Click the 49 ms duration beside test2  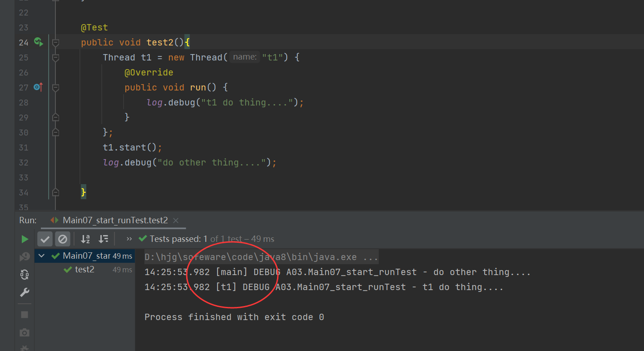click(x=122, y=270)
